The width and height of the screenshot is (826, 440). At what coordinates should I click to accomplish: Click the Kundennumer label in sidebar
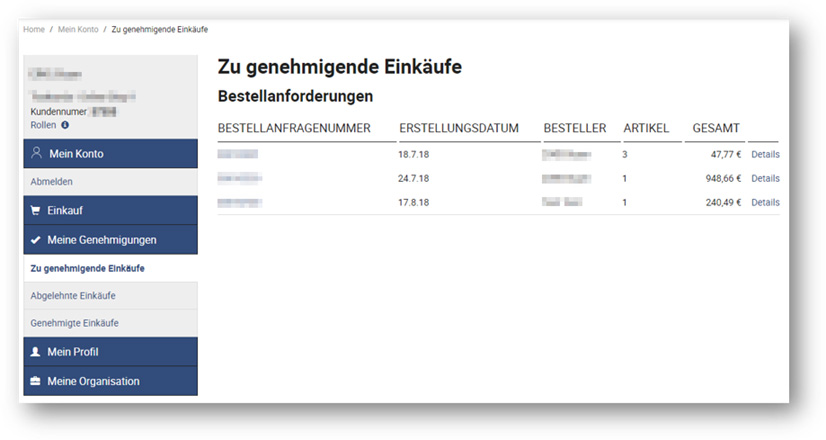pos(58,112)
